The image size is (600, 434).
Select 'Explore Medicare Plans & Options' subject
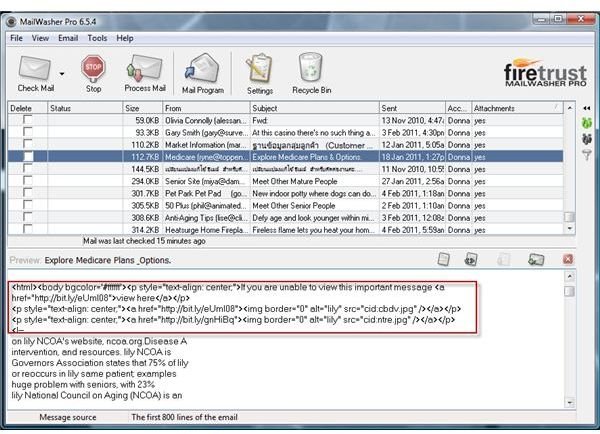(306, 157)
